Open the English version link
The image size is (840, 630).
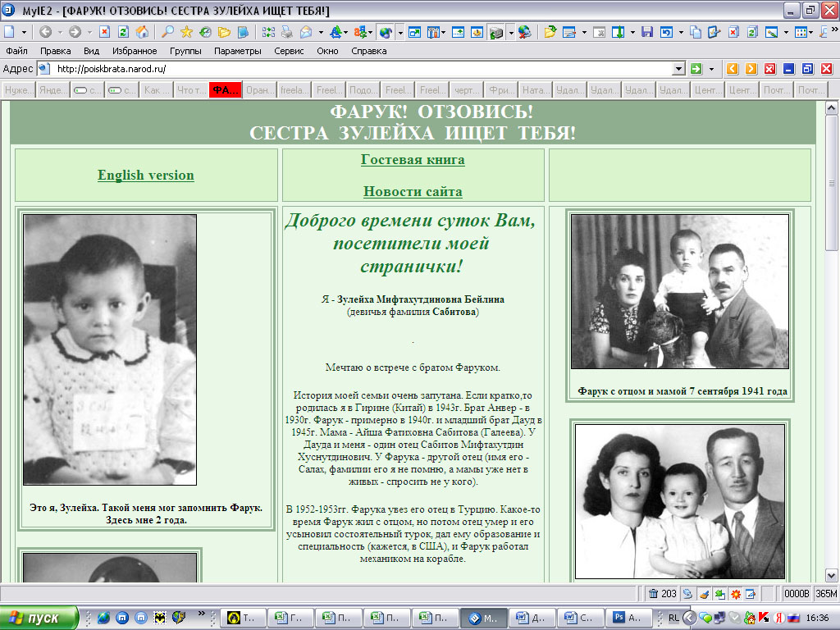146,175
